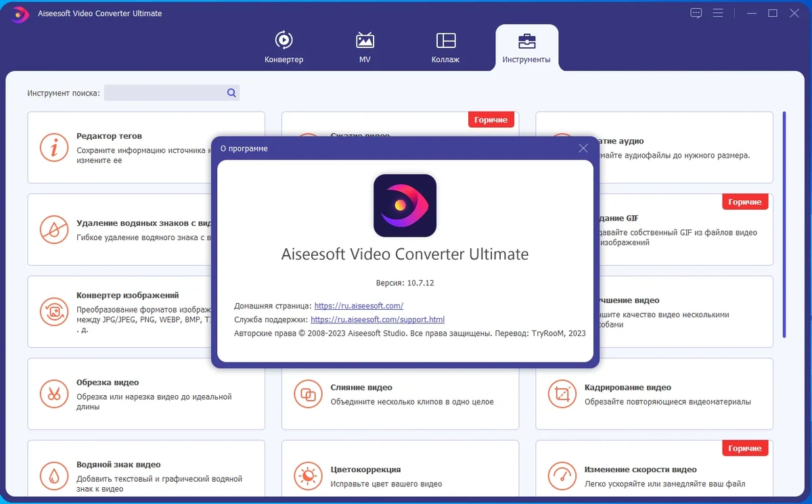Switch to the MV tab
This screenshot has height=504, width=812.
(x=365, y=47)
